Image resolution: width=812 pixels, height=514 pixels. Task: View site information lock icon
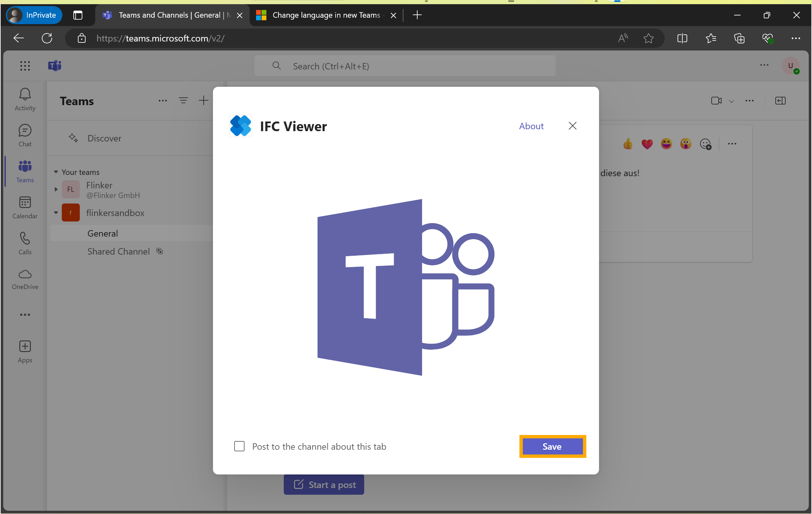pyautogui.click(x=82, y=38)
